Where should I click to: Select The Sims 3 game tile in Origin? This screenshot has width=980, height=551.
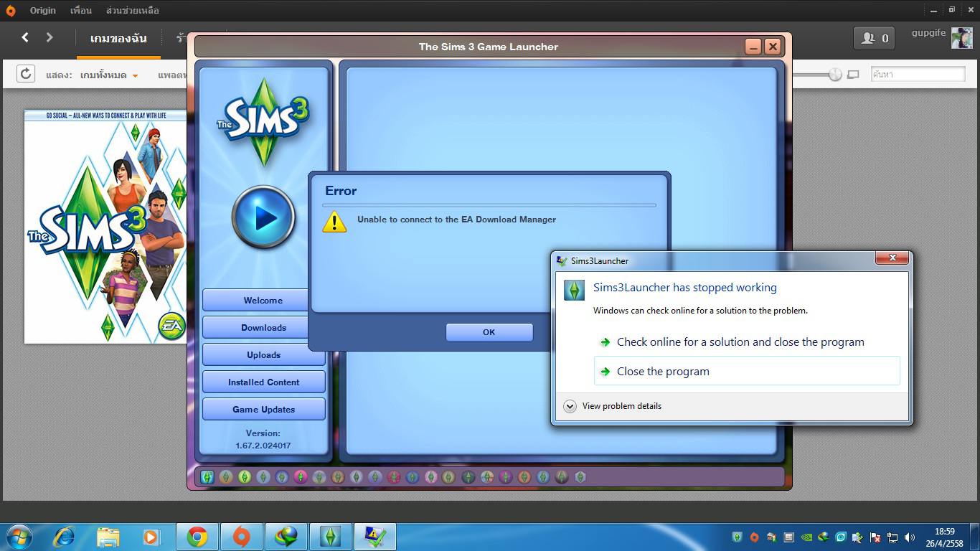[105, 227]
